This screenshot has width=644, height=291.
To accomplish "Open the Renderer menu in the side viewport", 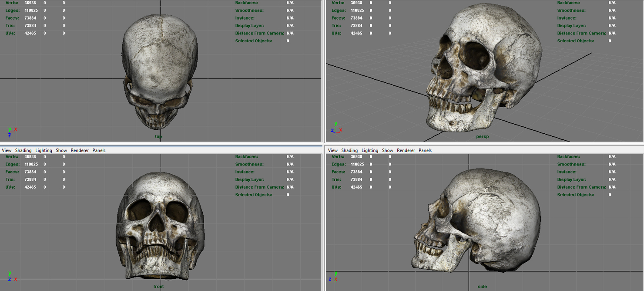I will tap(406, 150).
